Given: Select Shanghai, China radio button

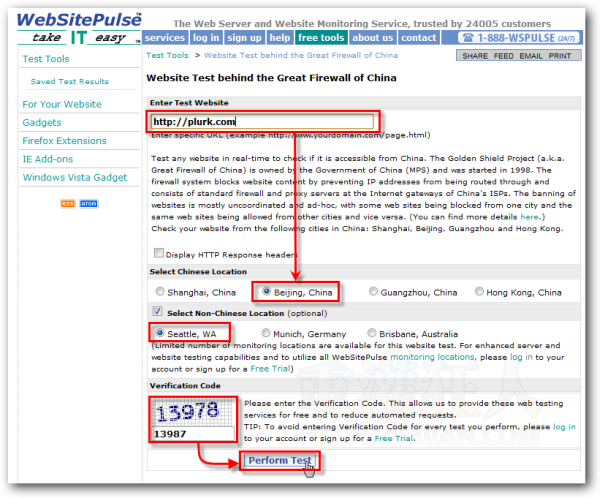Looking at the screenshot, I should tap(160, 292).
